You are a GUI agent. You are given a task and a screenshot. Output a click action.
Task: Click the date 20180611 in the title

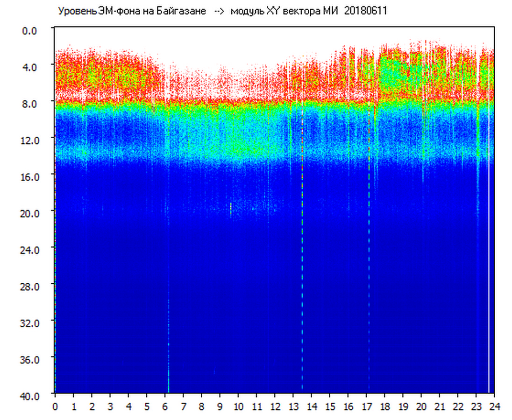point(365,11)
